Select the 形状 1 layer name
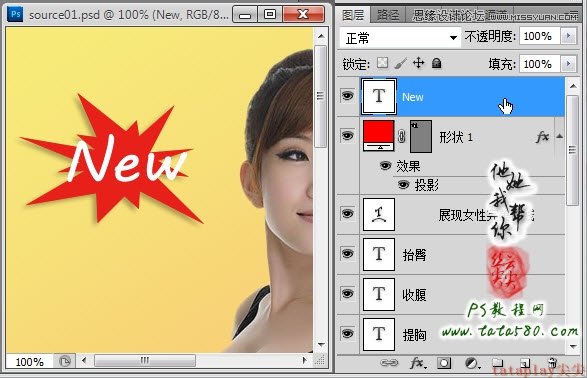587x378 pixels. click(x=456, y=137)
